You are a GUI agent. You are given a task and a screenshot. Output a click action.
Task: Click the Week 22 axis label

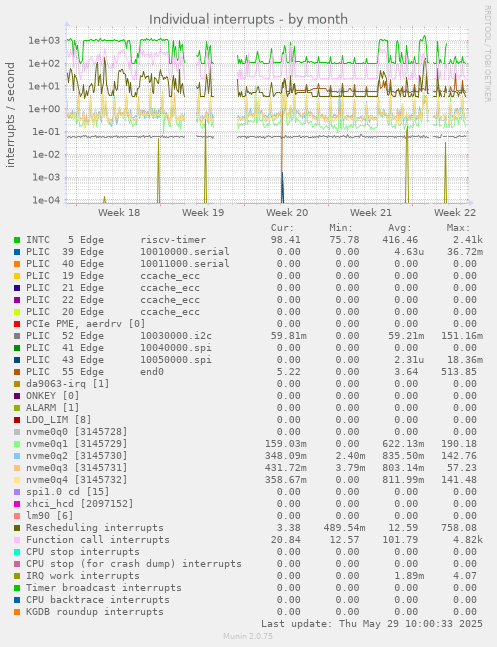point(454,213)
